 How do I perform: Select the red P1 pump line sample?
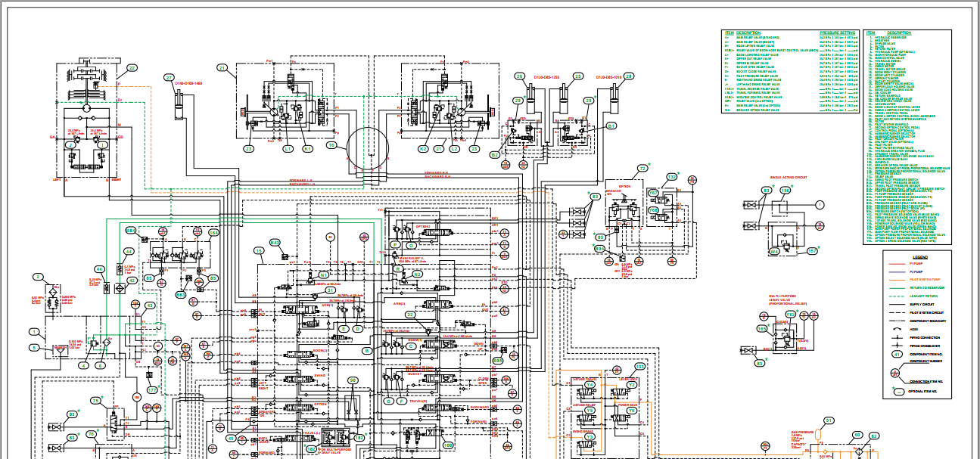click(897, 264)
